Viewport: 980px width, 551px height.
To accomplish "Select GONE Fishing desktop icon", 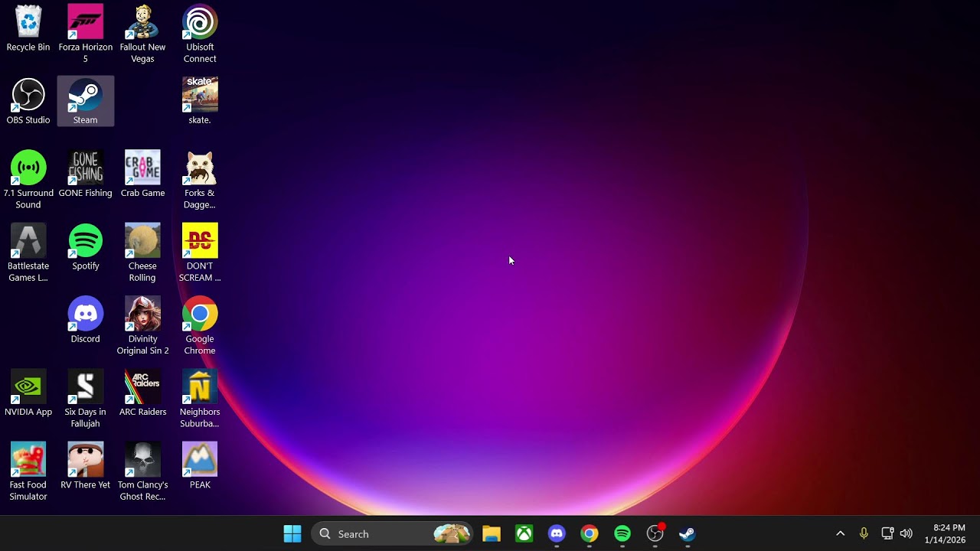I will tap(85, 174).
